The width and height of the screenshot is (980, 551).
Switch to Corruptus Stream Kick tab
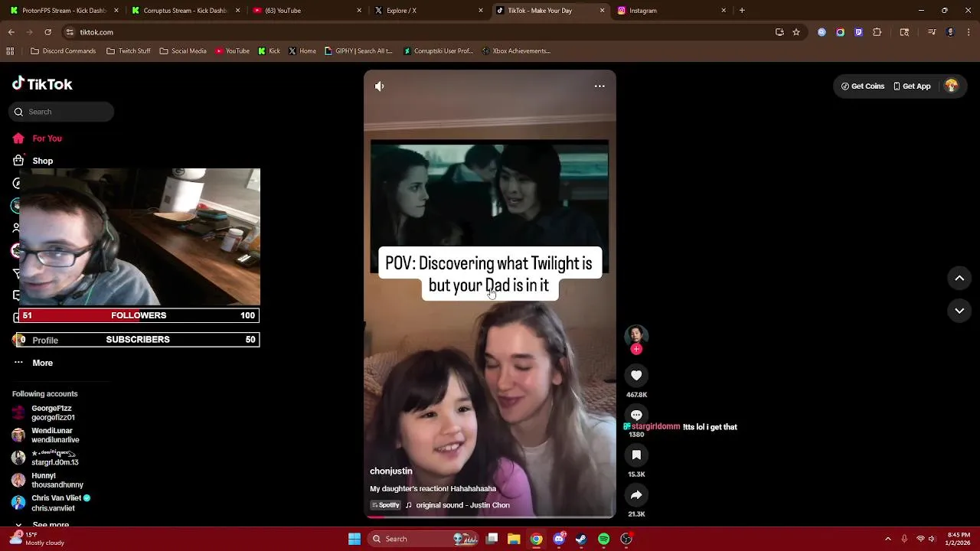tap(185, 11)
